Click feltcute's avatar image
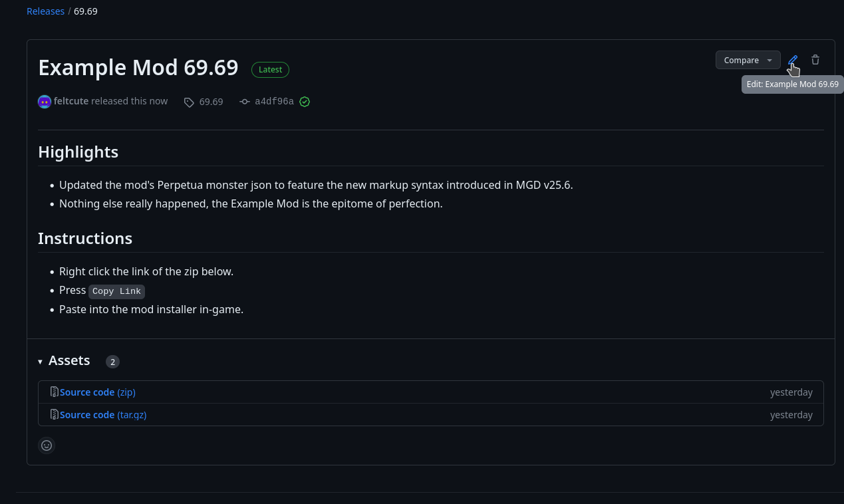 [x=45, y=102]
